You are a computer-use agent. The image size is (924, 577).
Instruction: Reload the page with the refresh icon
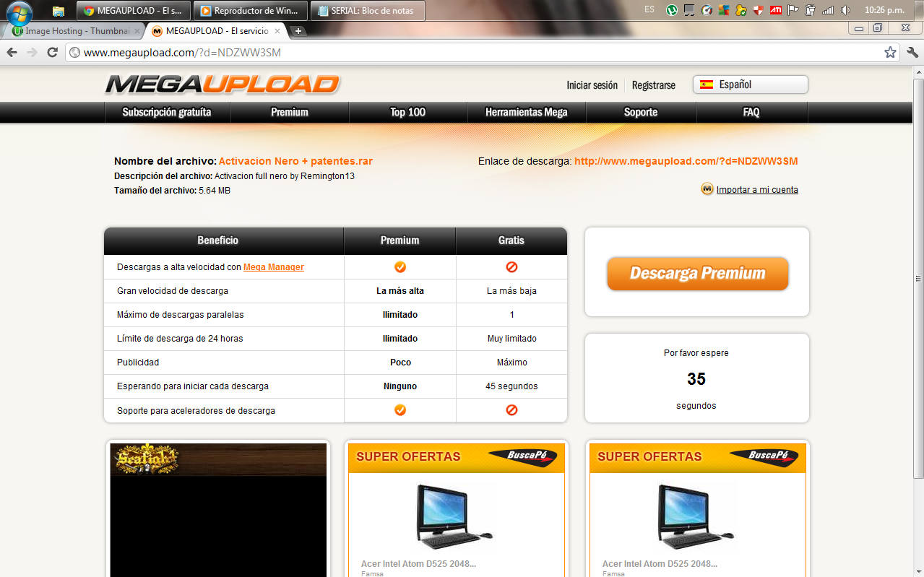[52, 52]
